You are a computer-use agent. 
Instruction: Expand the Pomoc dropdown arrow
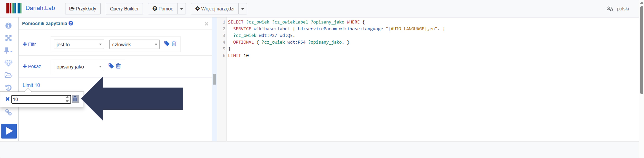pyautogui.click(x=181, y=9)
